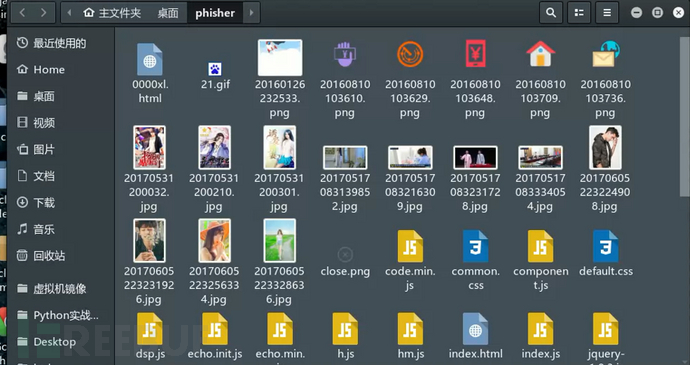Select the 21.gif paw icon

tap(215, 69)
